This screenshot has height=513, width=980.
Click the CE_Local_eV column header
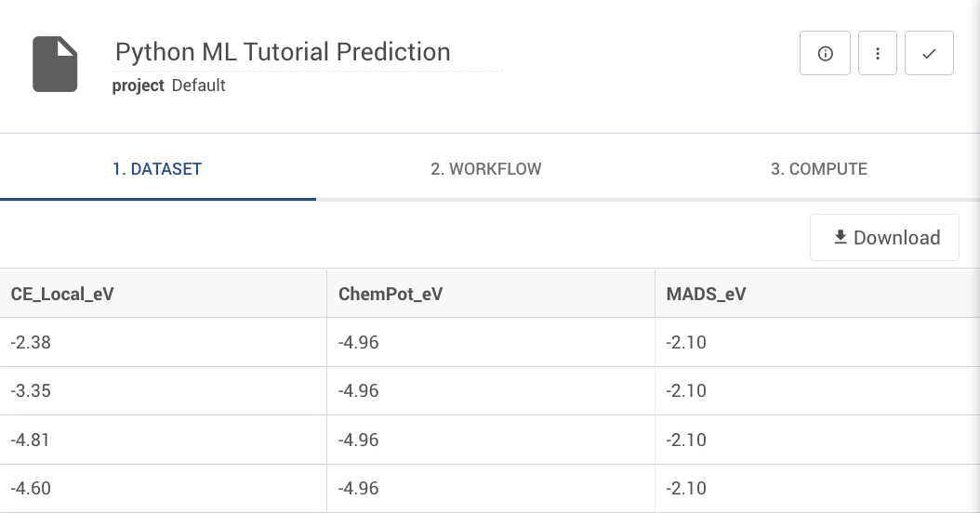click(62, 295)
